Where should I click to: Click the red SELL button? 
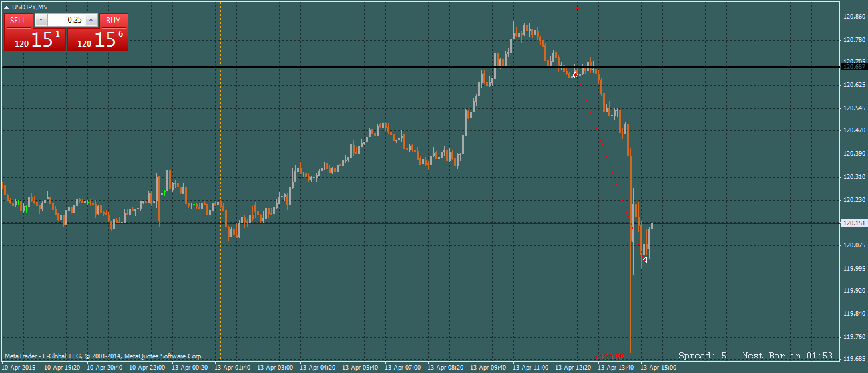click(18, 20)
